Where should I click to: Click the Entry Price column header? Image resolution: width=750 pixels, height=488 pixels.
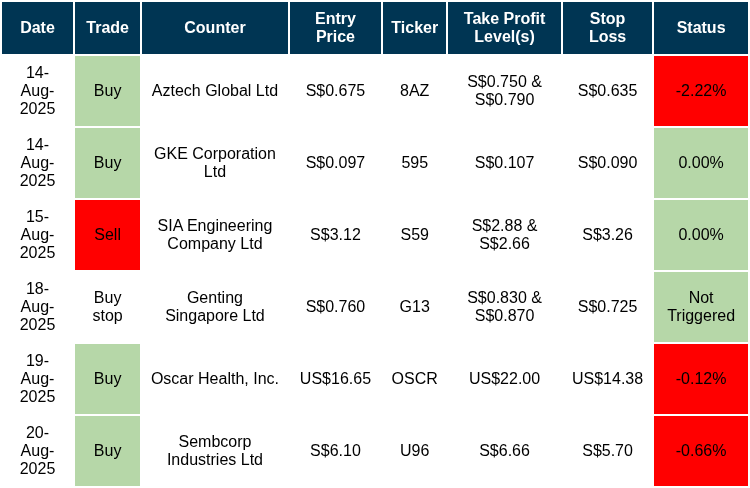tap(335, 28)
